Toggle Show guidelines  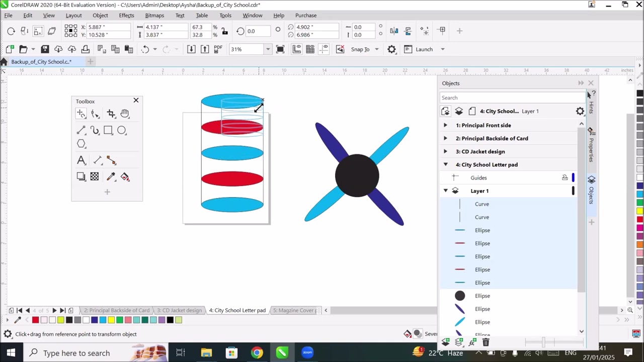[x=324, y=49]
